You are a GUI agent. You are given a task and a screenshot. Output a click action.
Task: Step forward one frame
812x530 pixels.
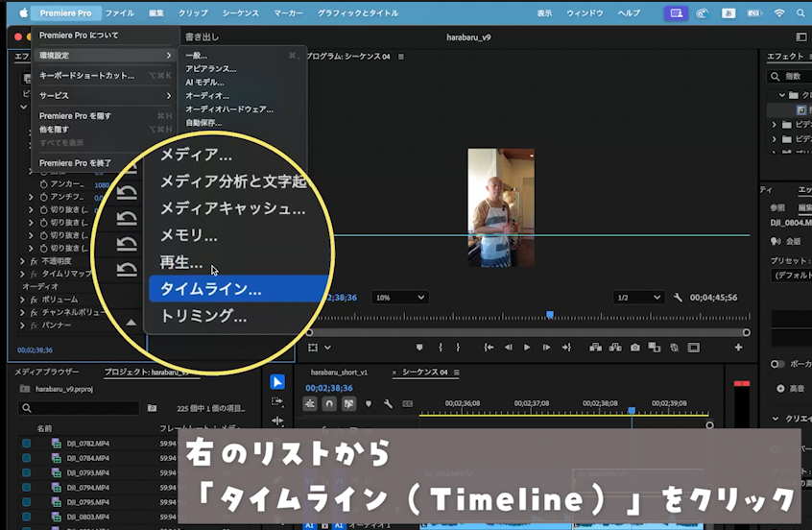pyautogui.click(x=546, y=348)
